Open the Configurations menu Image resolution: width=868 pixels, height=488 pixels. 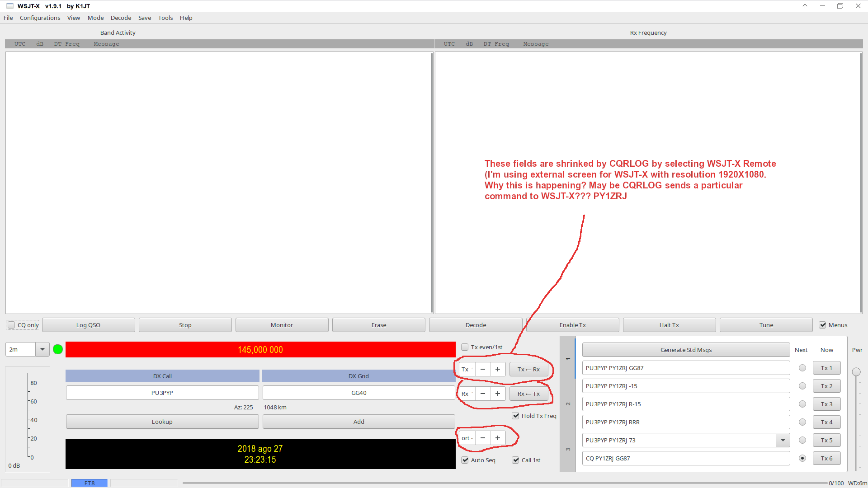coord(40,18)
